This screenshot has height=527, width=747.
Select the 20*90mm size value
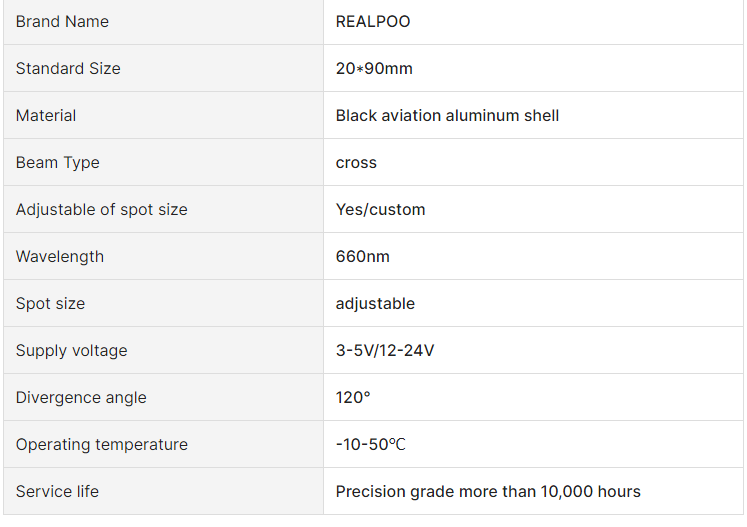click(374, 69)
